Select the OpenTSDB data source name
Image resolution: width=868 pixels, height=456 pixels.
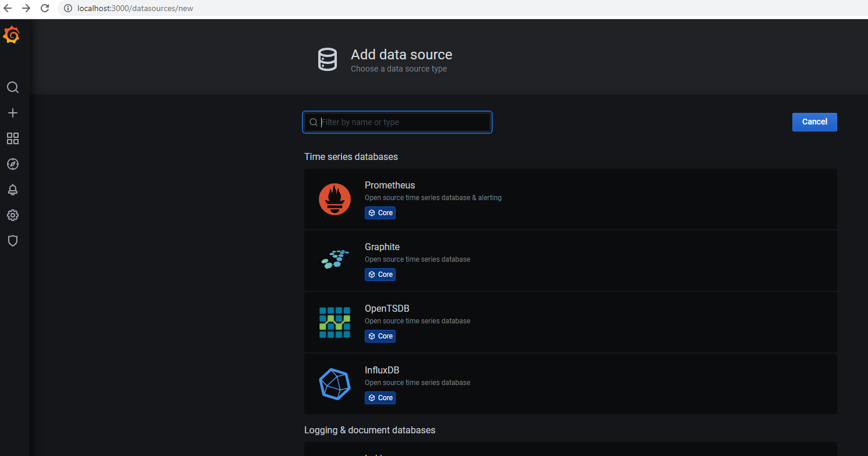point(387,308)
